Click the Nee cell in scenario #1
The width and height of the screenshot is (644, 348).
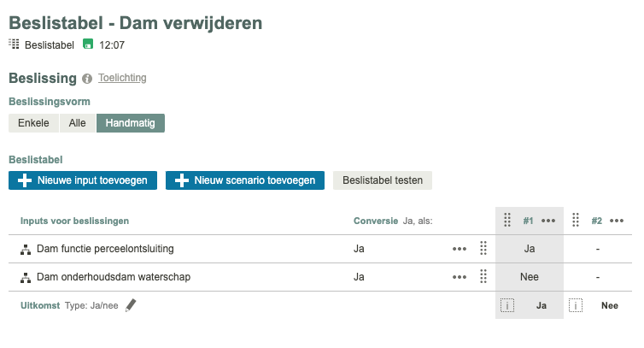coord(530,277)
